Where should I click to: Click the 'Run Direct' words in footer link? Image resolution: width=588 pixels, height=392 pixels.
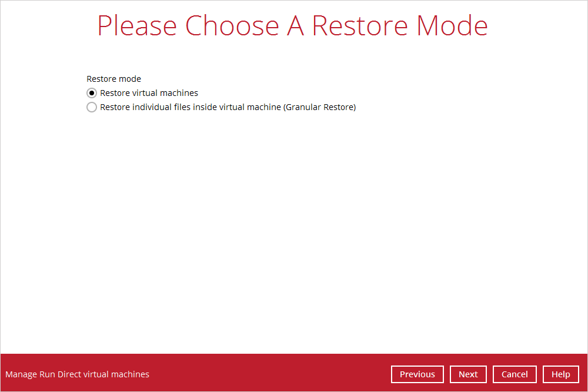pos(58,374)
